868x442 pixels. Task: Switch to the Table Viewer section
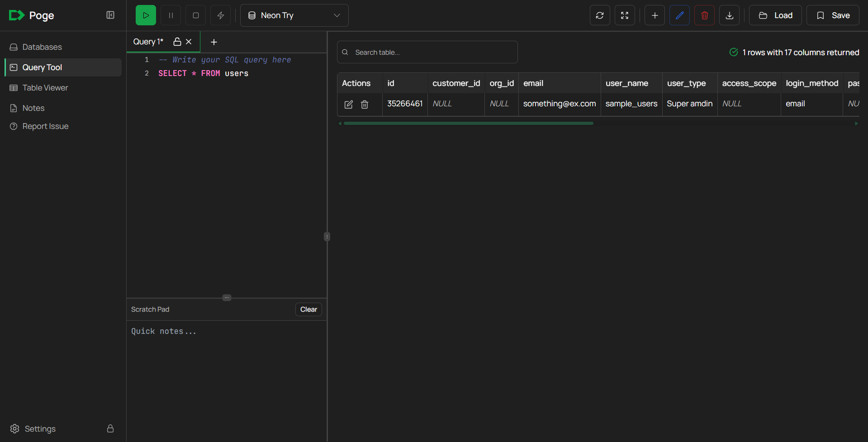[45, 87]
